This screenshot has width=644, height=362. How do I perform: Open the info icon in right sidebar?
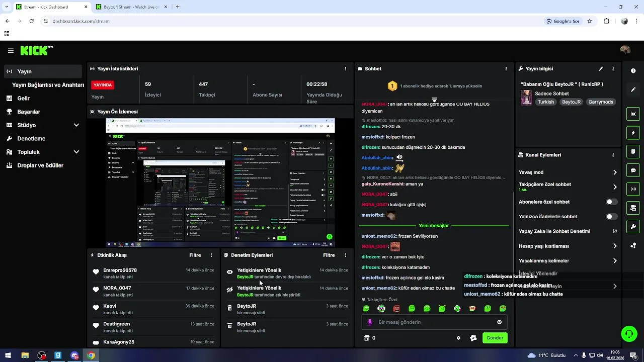click(x=633, y=71)
